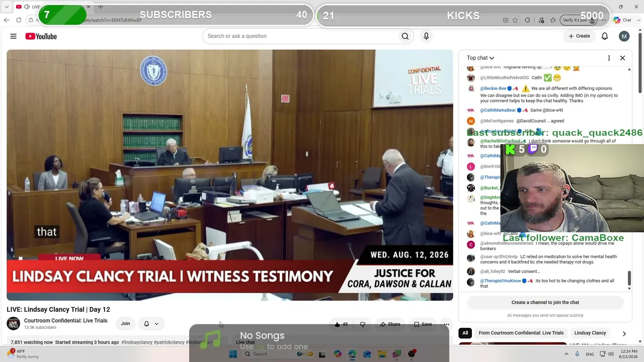The width and height of the screenshot is (644, 362).
Task: Open more video actions menu
Action: [x=446, y=324]
